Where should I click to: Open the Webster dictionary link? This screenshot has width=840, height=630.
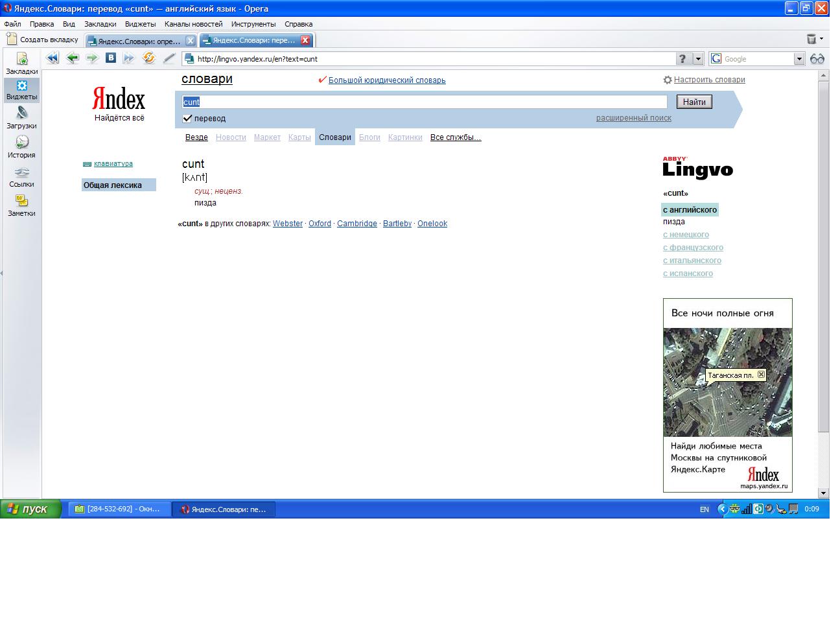(288, 224)
